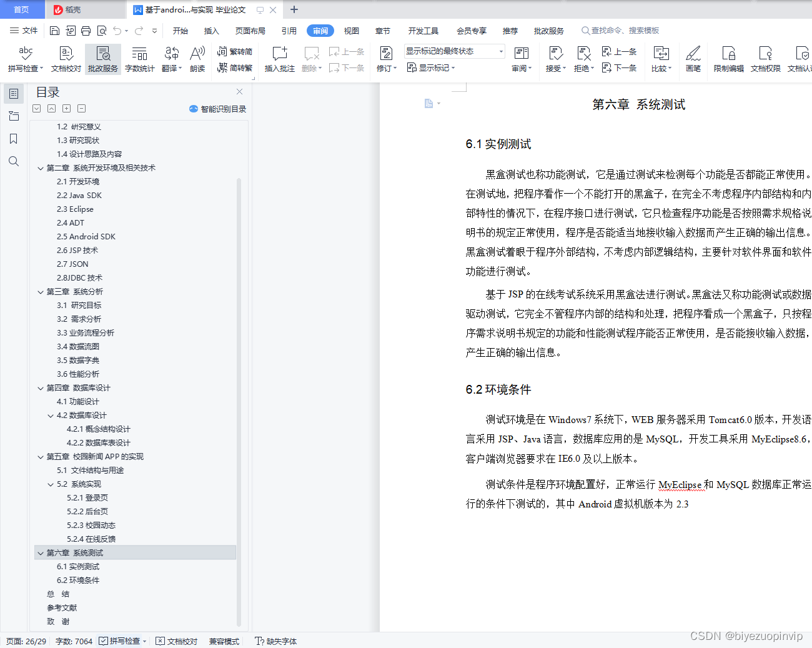Open the search sidebar icon
Screen dimensions: 812x648
pyautogui.click(x=14, y=161)
